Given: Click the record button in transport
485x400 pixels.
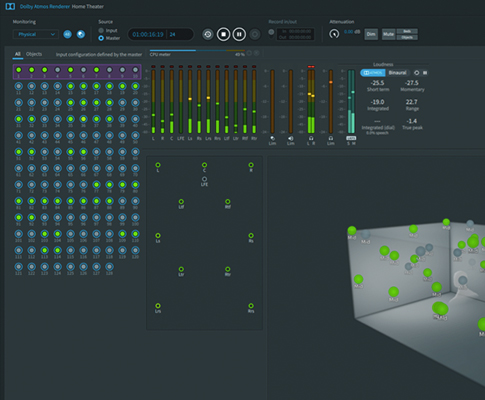Looking at the screenshot, I should pos(255,34).
